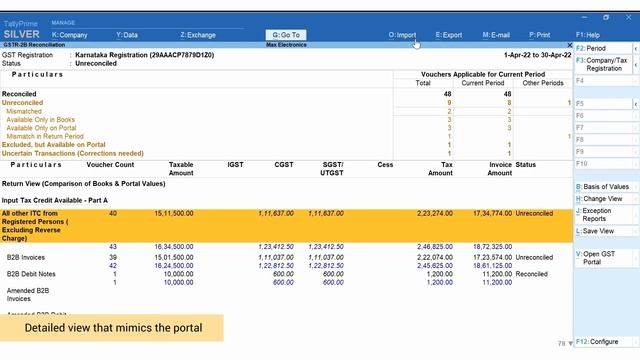Click Karnataka Registration GSTIN text
Viewport: 640px width, 360px height.
(x=144, y=55)
